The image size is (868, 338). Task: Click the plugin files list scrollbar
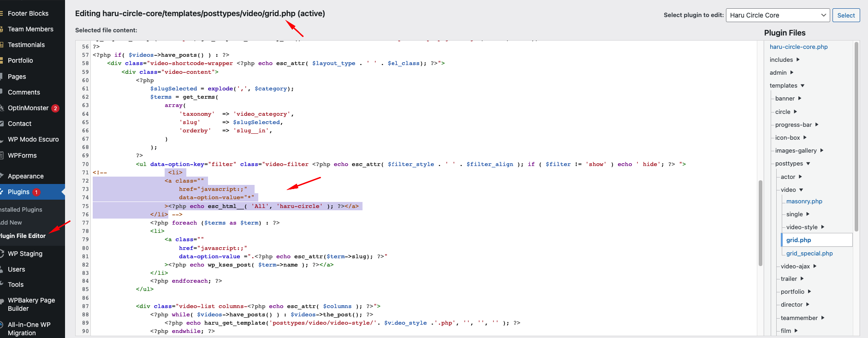click(856, 136)
